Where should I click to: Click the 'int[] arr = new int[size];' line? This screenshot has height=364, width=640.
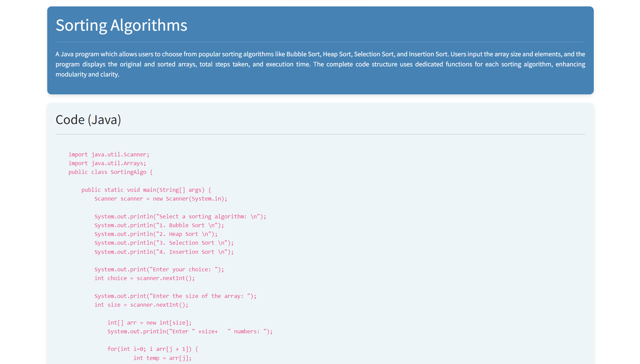tap(149, 323)
